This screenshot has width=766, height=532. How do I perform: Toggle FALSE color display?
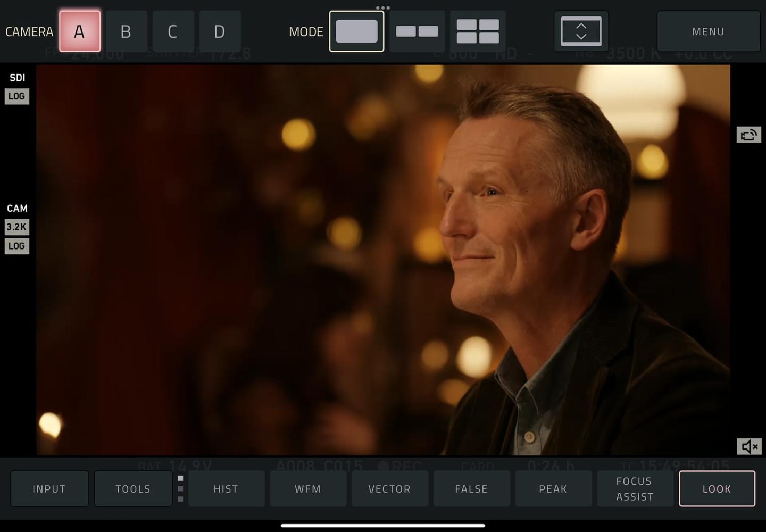(472, 488)
